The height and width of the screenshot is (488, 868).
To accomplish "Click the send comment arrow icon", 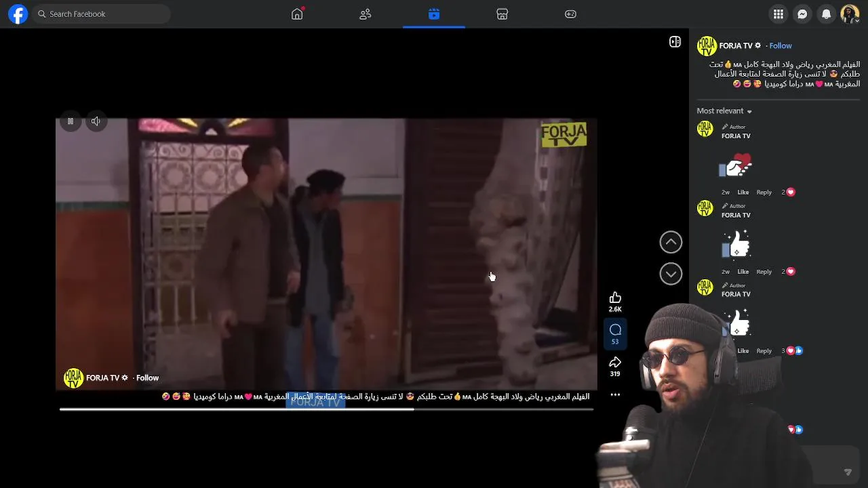I will (x=848, y=472).
